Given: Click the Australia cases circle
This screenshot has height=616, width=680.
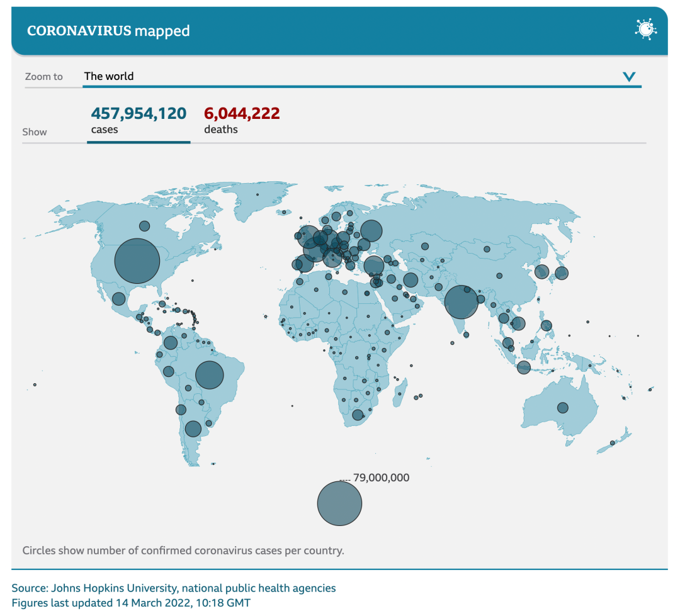Looking at the screenshot, I should pos(562,408).
